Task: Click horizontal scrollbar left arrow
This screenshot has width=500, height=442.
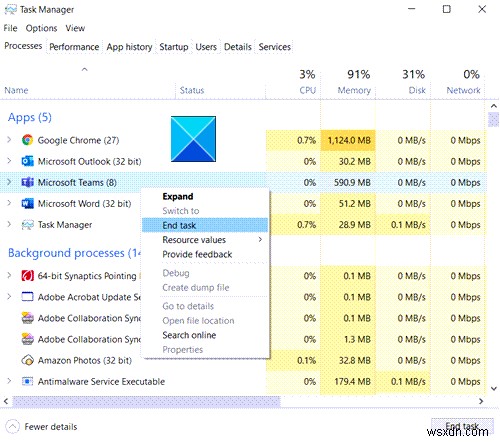Action: coord(6,401)
